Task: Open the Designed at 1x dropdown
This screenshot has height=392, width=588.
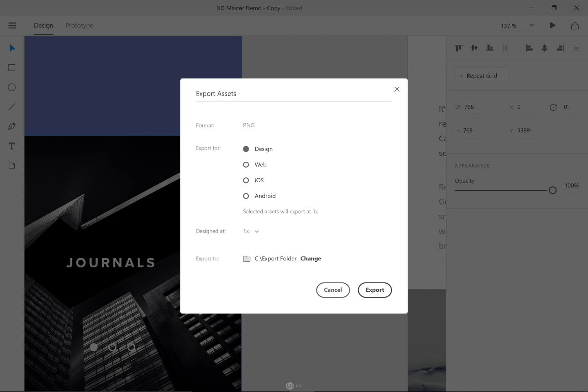Action: click(x=251, y=231)
